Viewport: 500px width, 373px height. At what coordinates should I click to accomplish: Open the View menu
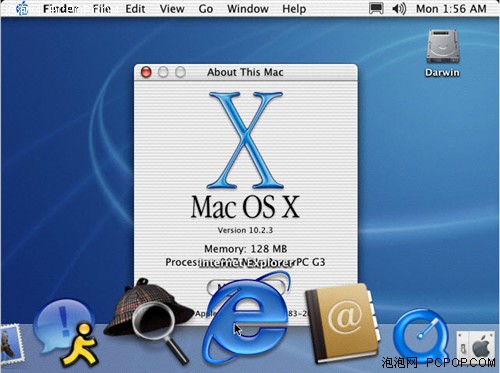click(x=172, y=9)
